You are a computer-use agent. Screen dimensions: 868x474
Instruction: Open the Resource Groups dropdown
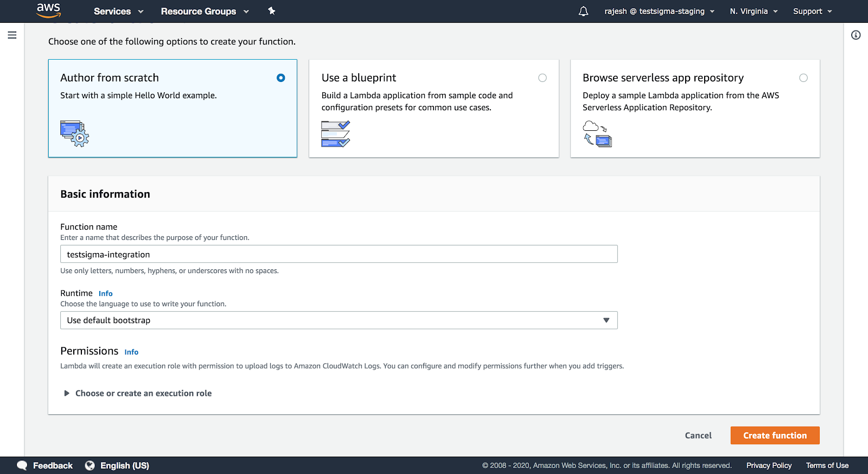(205, 11)
